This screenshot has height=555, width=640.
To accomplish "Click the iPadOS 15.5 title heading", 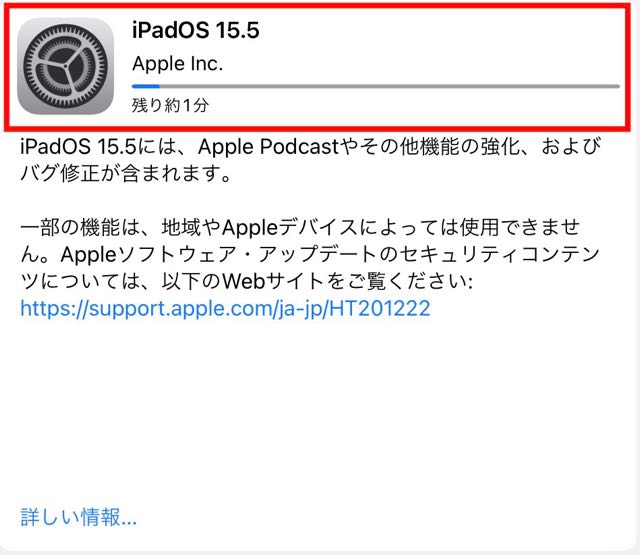I will (196, 30).
